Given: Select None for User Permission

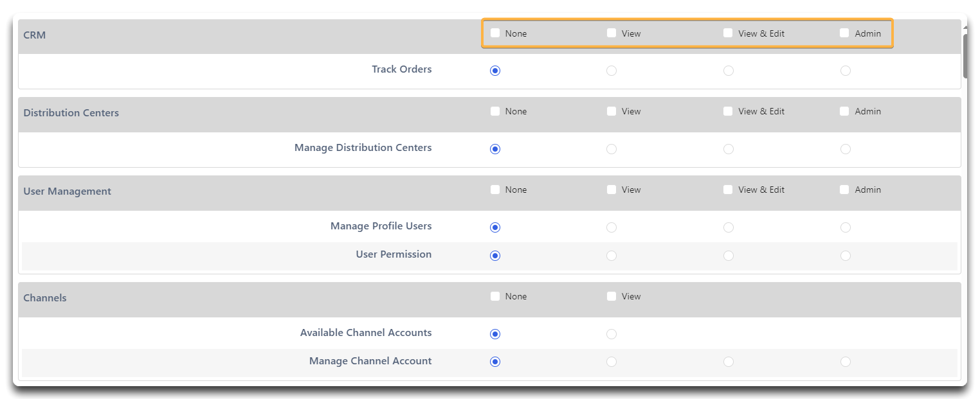Looking at the screenshot, I should coord(495,256).
